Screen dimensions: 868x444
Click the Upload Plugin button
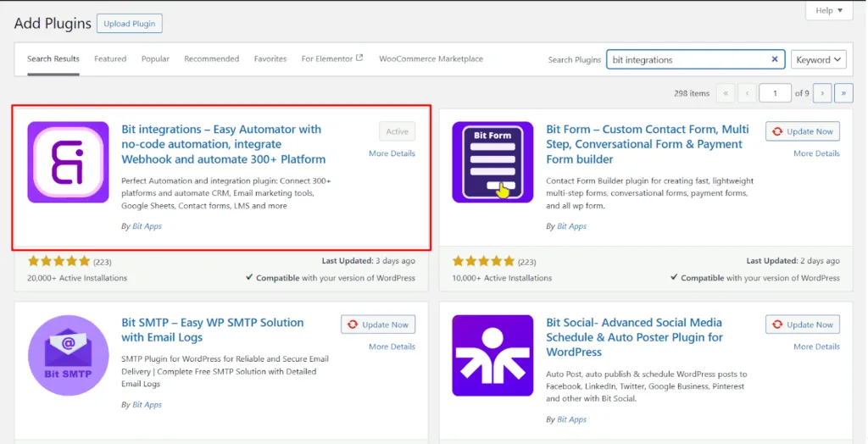130,23
